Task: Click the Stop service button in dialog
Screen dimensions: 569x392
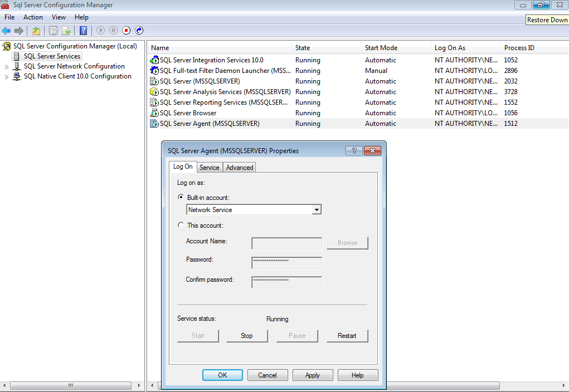Action: click(247, 336)
